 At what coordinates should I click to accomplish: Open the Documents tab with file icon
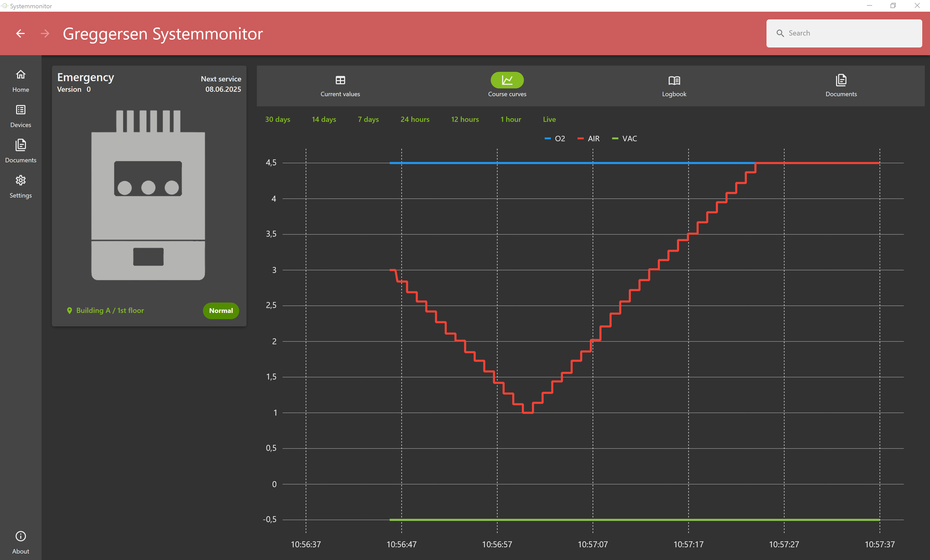pos(840,86)
